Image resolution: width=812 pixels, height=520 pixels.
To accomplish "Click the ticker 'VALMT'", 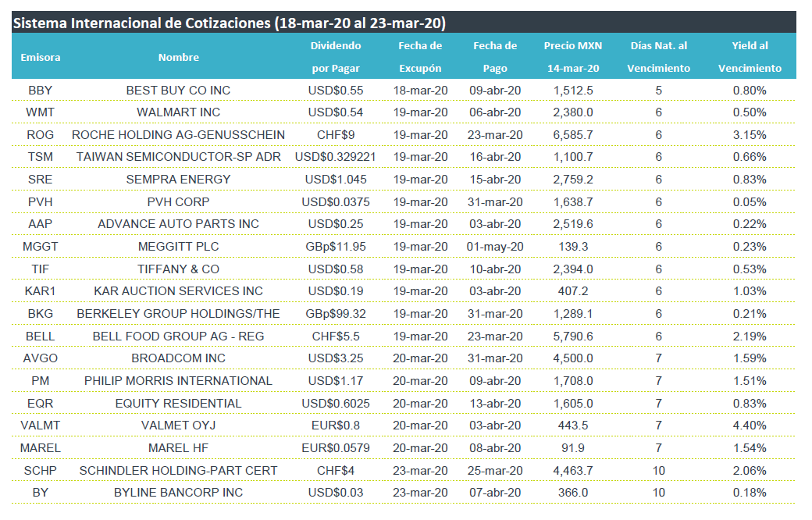I will 41,426.
